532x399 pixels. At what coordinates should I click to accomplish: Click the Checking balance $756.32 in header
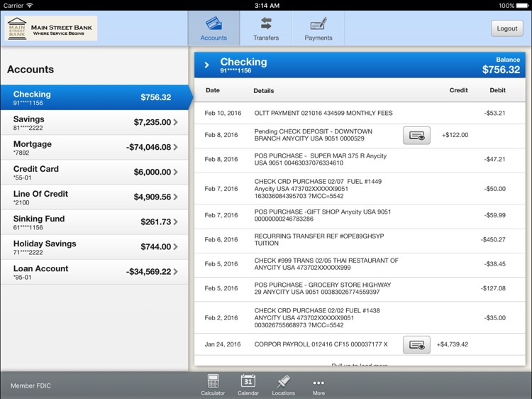(501, 70)
